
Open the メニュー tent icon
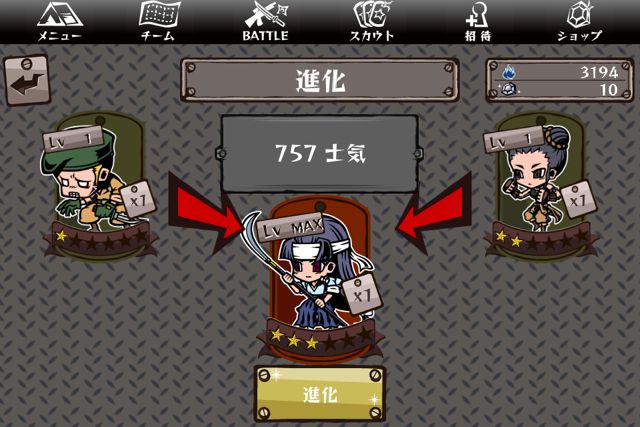coord(60,21)
